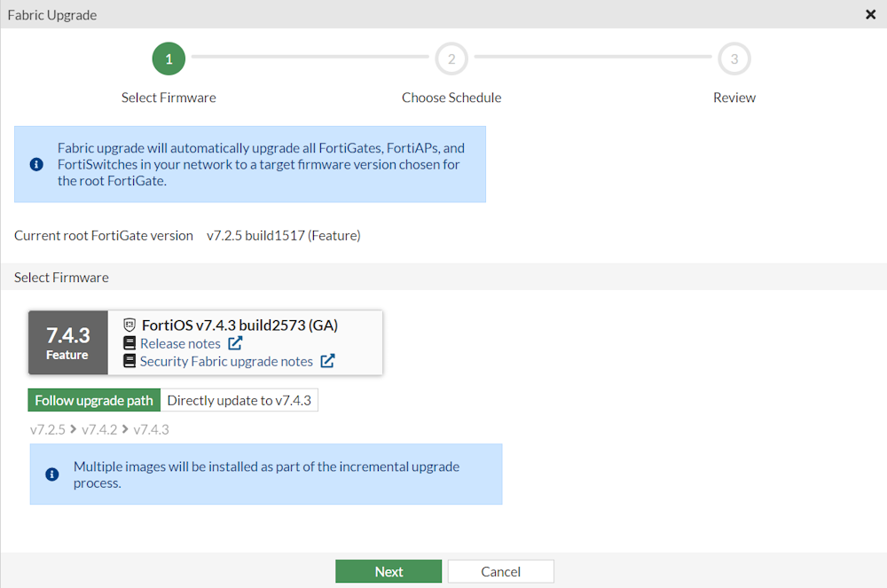This screenshot has height=588, width=887.
Task: Click v7.2.5 in the upgrade path
Action: 48,429
